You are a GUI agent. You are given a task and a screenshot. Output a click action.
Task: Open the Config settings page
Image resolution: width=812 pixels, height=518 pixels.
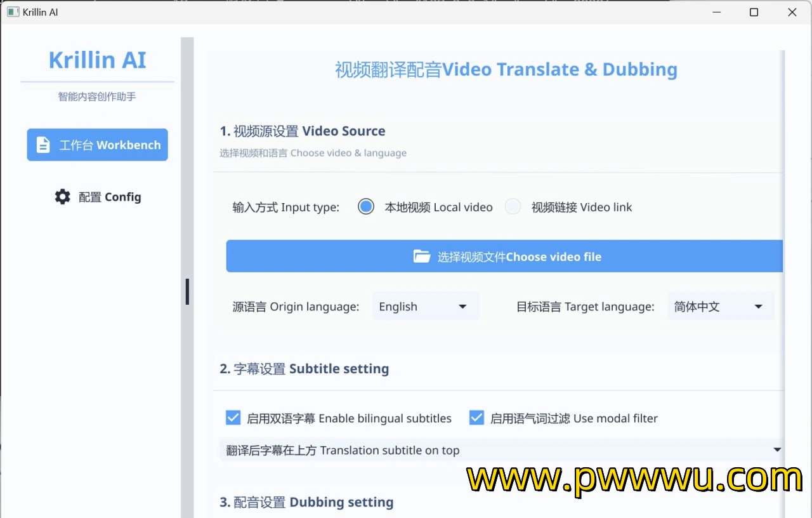97,197
